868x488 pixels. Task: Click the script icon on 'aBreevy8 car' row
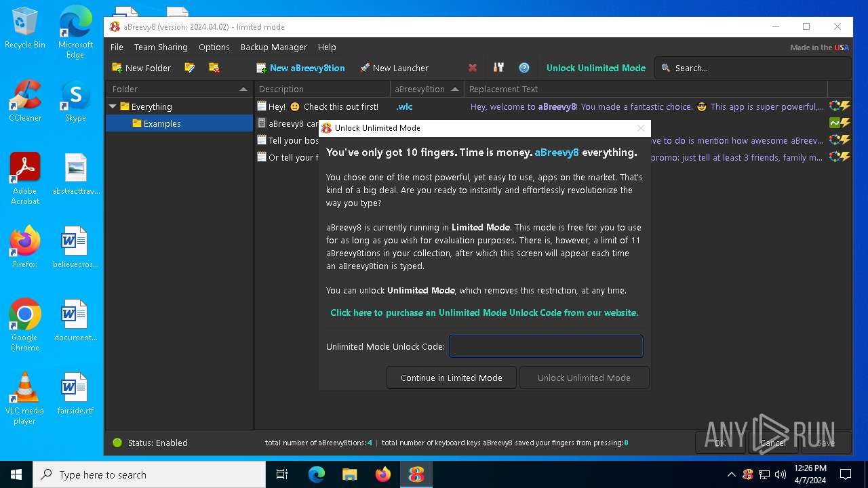tap(262, 123)
